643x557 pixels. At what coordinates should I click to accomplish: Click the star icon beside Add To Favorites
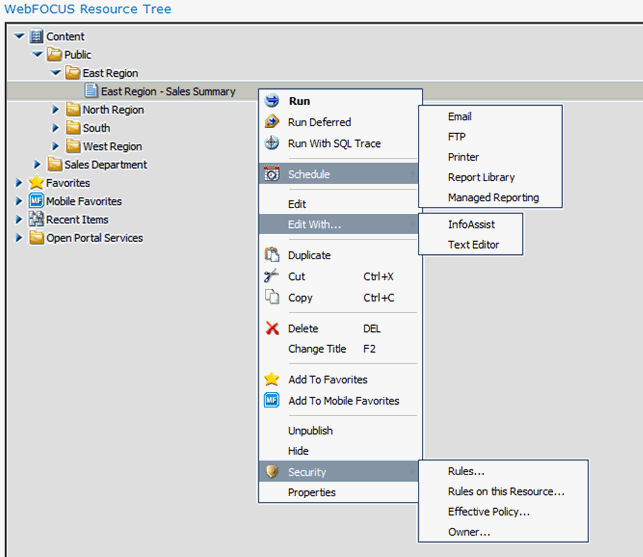click(x=271, y=379)
